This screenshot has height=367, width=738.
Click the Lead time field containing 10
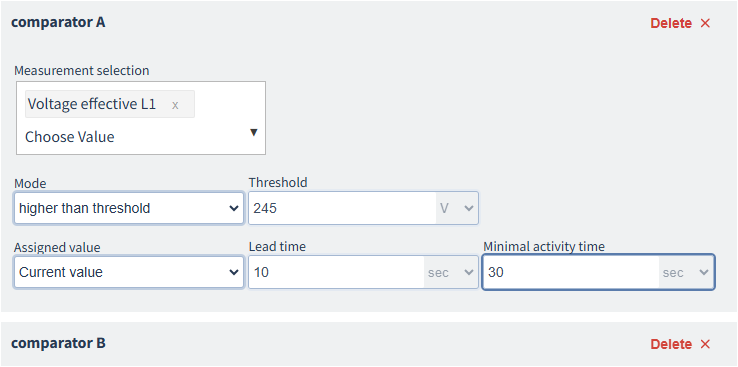(x=337, y=272)
